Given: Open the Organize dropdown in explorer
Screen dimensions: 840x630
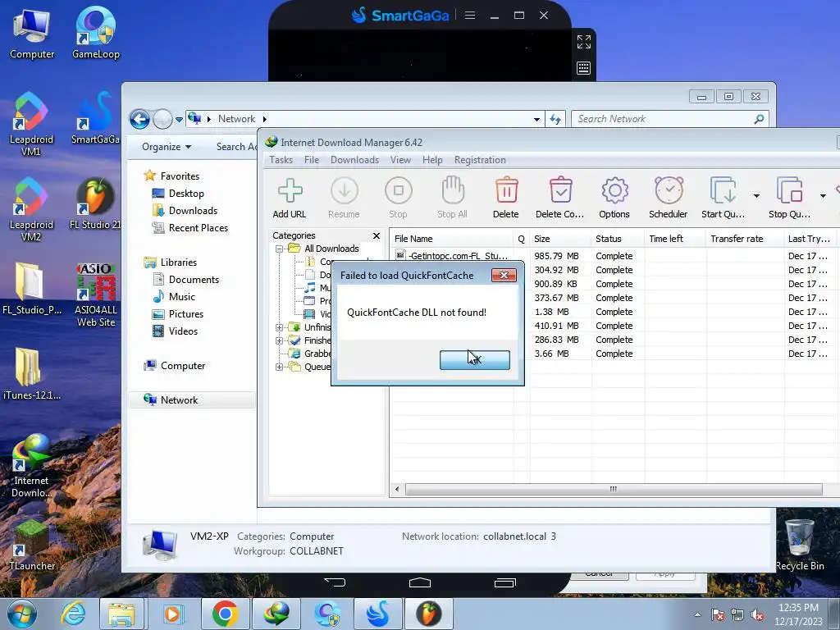Looking at the screenshot, I should point(167,147).
